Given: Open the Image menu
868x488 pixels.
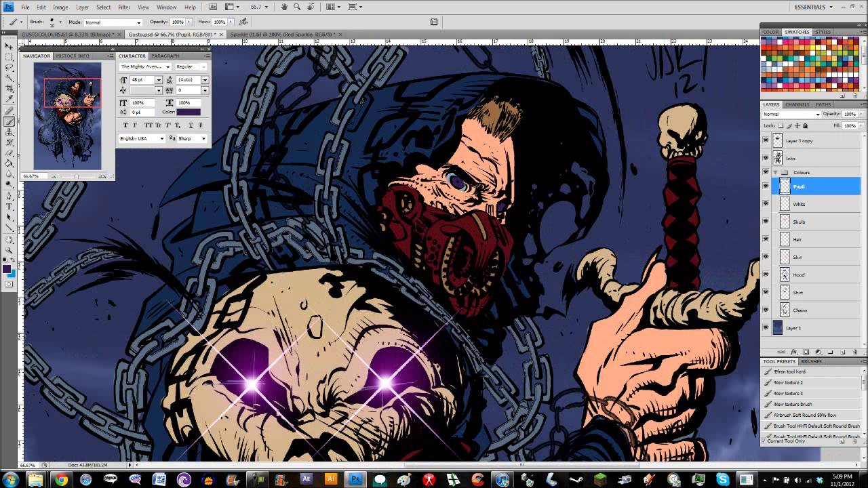Looking at the screenshot, I should 60,7.
